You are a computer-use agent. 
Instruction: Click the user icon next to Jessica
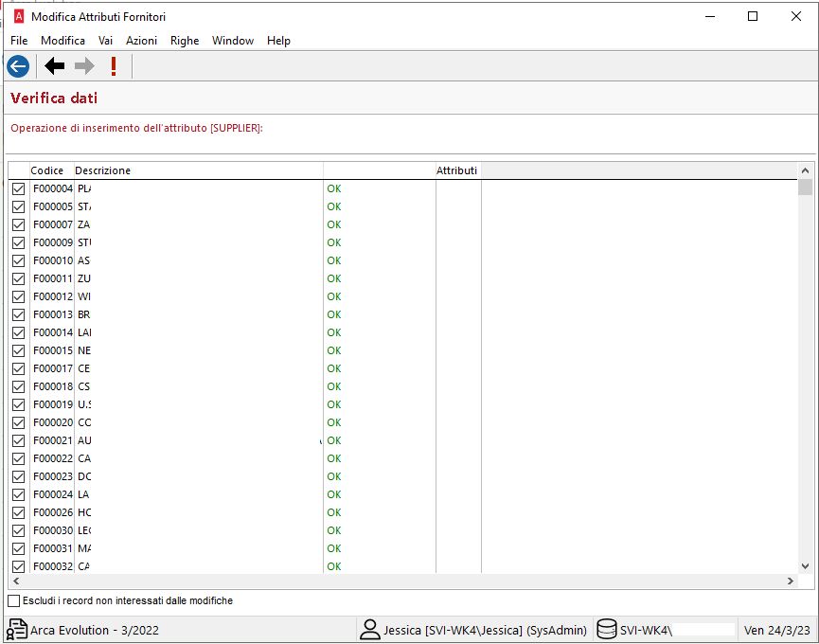coord(369,630)
